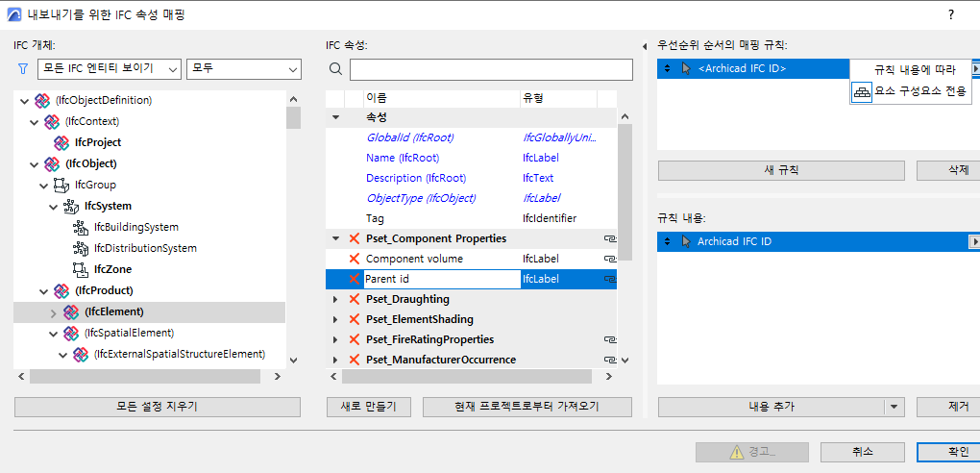Collapse the IfcGroup tree node

(x=44, y=186)
